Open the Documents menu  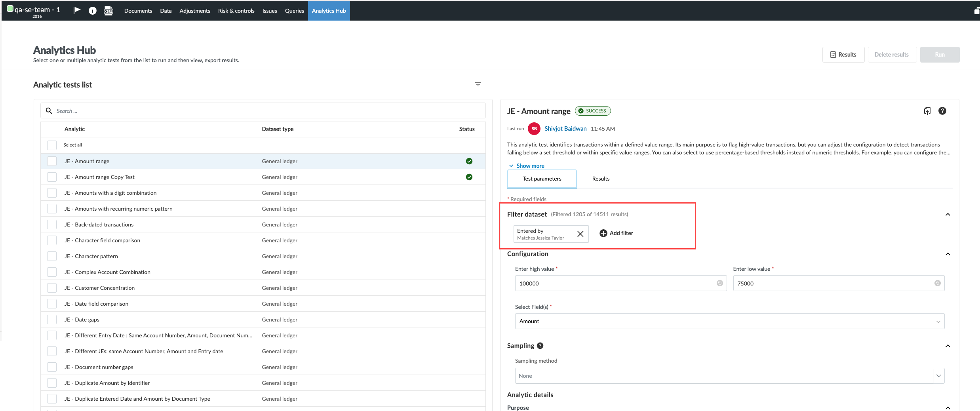(x=138, y=11)
